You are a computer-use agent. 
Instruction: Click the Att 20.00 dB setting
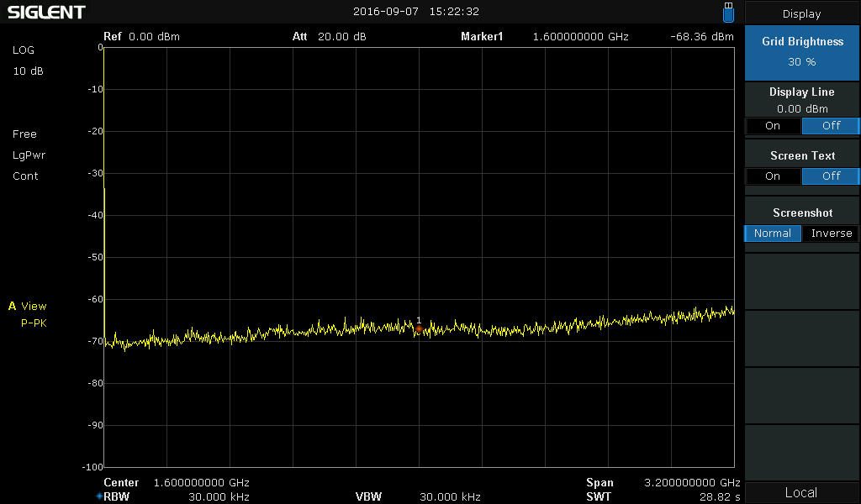point(329,37)
